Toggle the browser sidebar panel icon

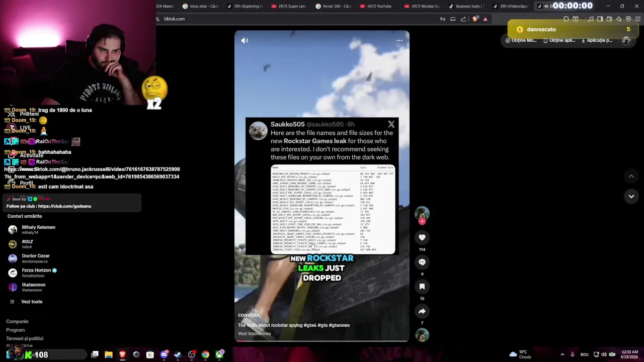click(x=600, y=19)
